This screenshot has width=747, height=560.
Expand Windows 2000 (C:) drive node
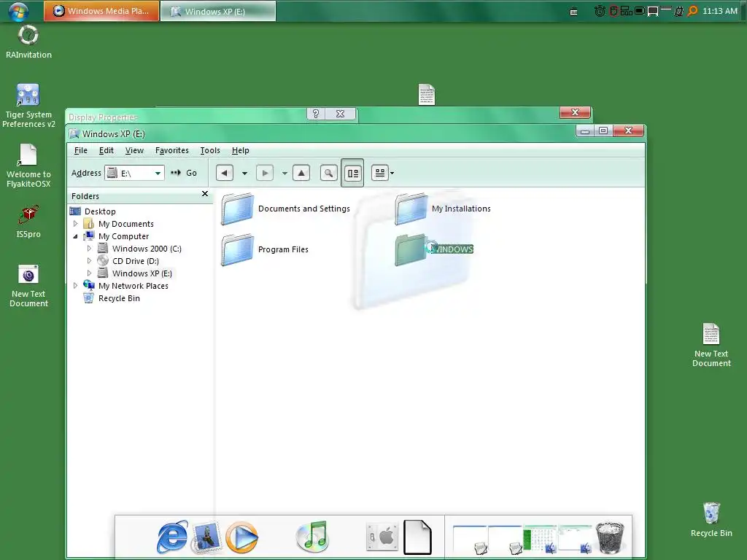click(89, 249)
